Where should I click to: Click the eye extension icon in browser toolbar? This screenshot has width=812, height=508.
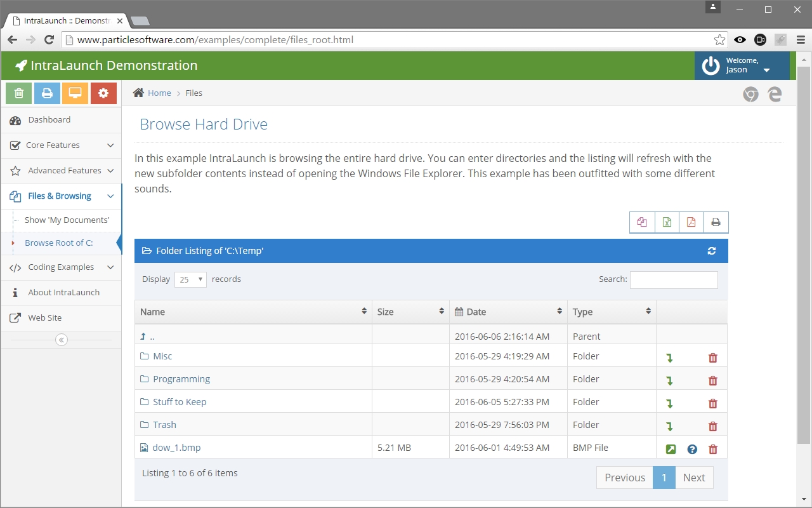[740, 40]
